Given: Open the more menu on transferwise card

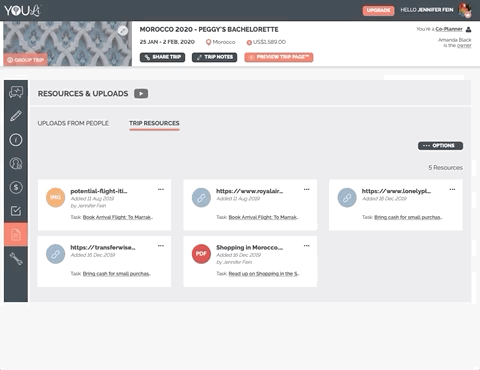Looking at the screenshot, I should 161,246.
